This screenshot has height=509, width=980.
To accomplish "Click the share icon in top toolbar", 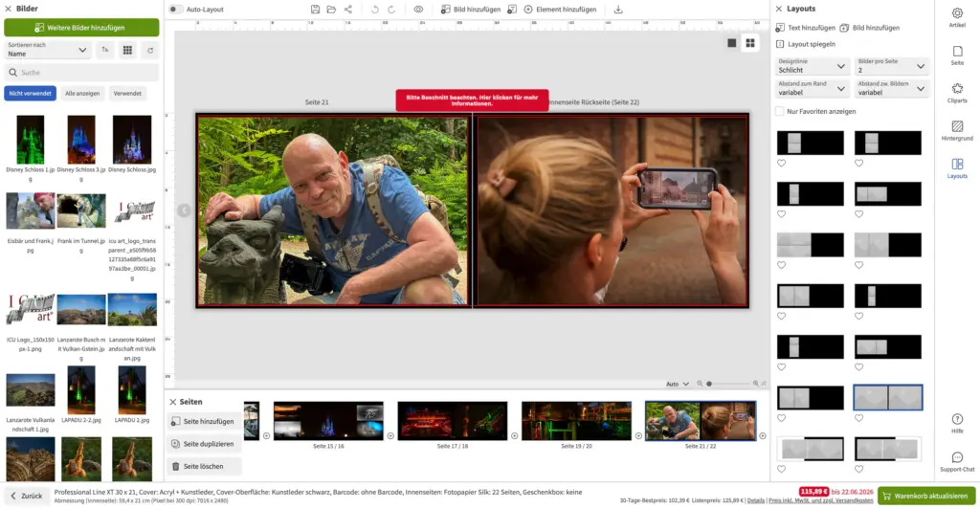I will click(348, 10).
